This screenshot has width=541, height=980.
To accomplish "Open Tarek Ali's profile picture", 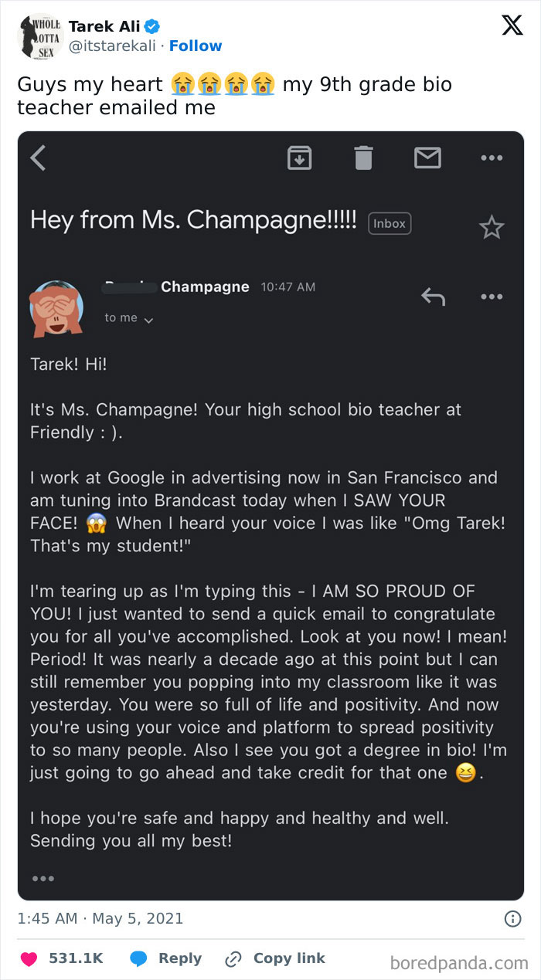I will point(40,37).
